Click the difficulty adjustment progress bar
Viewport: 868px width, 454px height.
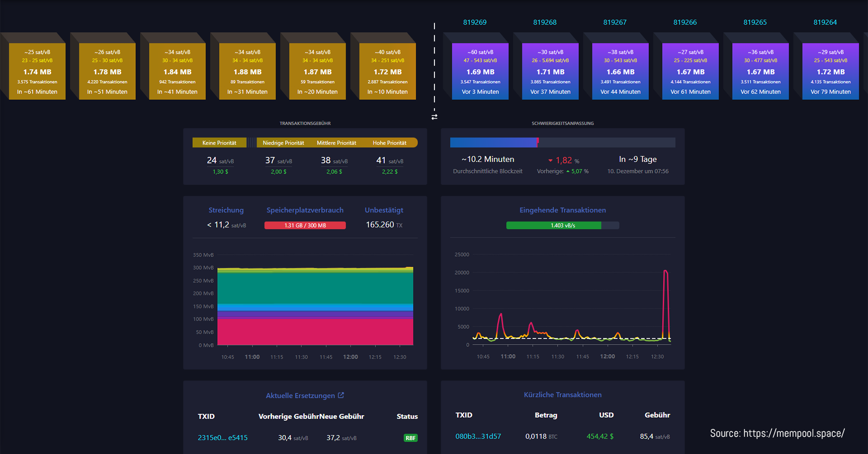coord(563,143)
